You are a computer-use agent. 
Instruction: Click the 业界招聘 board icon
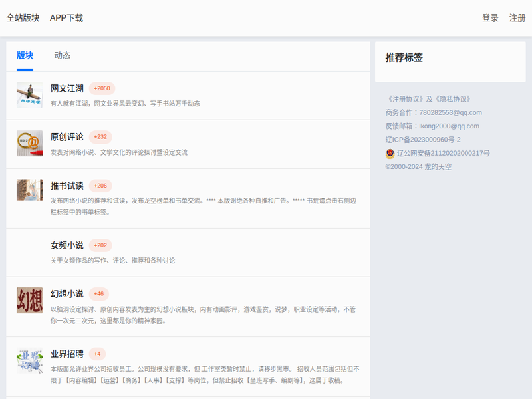[29, 360]
